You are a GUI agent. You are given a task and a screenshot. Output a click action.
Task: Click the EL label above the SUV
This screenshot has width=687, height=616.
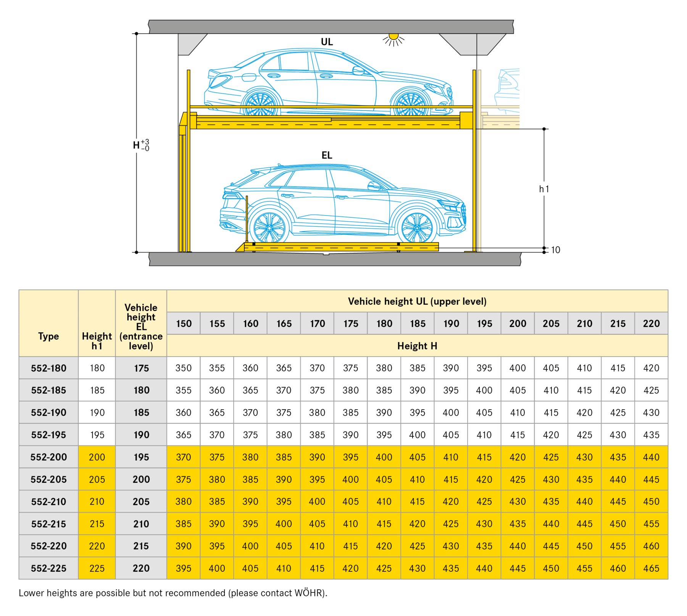(327, 155)
